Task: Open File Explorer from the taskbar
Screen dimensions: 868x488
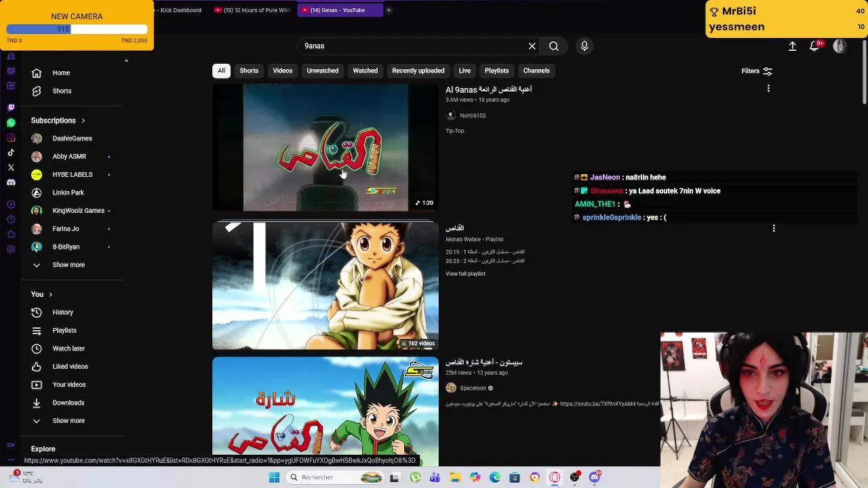Action: (x=455, y=477)
